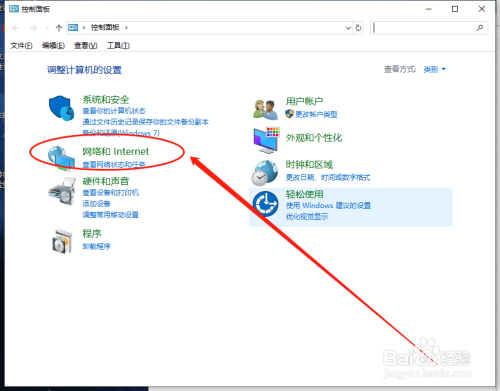The height and width of the screenshot is (391, 500).
Task: Click the forward navigation arrow
Action: point(33,28)
